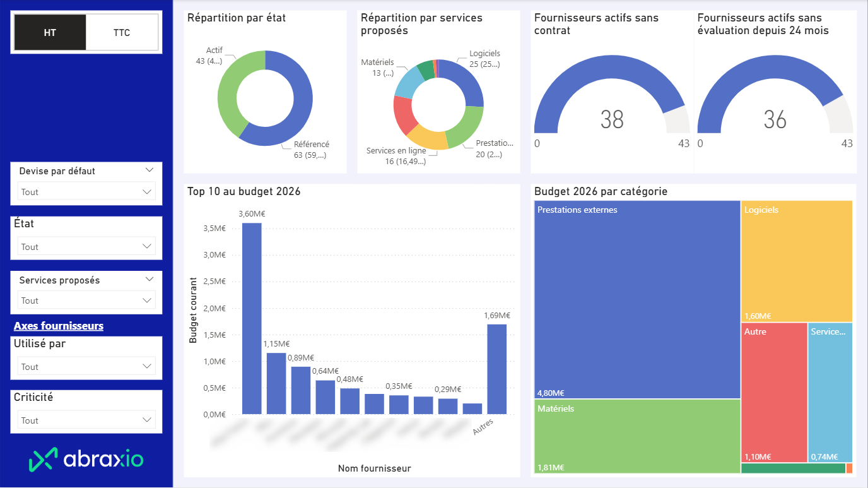
Task: Select the blue Référencé donut segment
Action: [302, 107]
